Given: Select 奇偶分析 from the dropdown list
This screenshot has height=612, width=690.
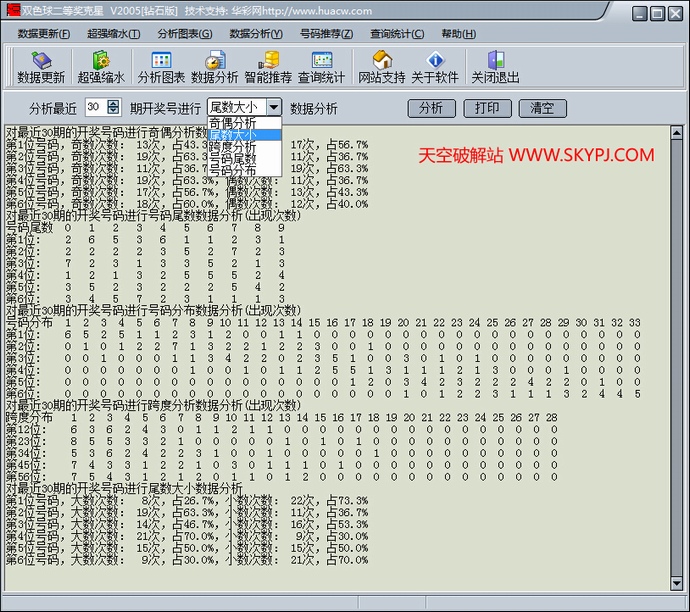Looking at the screenshot, I should pos(232,123).
